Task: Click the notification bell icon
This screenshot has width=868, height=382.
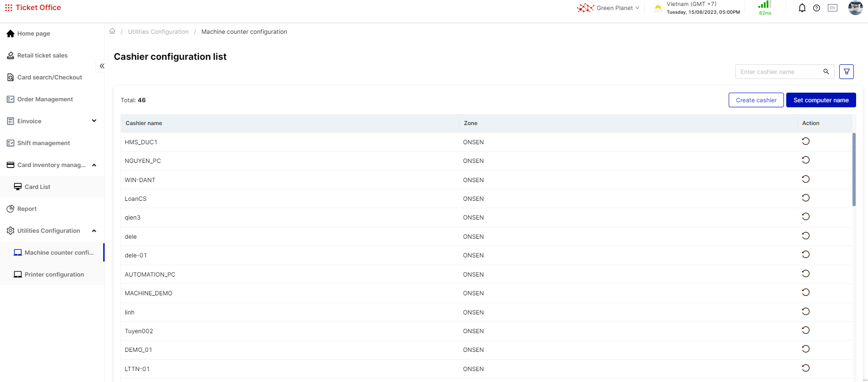Action: [x=802, y=8]
